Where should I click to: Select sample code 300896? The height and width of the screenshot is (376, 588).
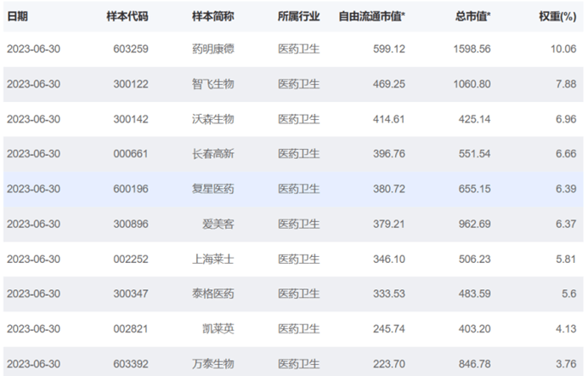coord(131,224)
